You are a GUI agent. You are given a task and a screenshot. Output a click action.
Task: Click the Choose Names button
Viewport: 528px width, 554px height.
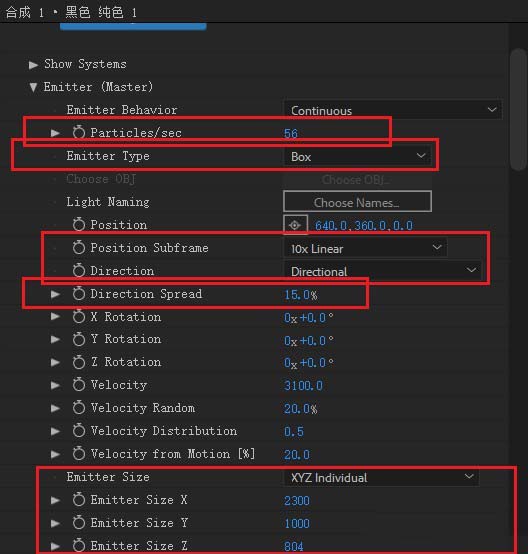[357, 202]
